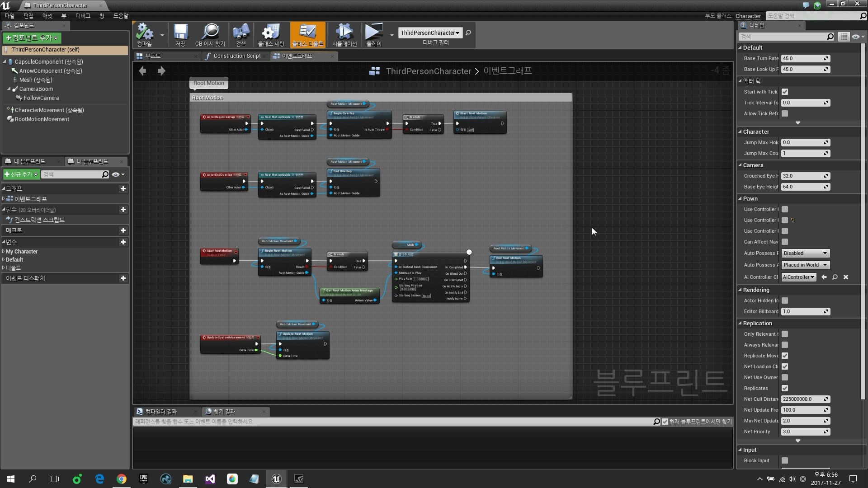Screen dimensions: 868x488
Task: Click the Simulation (시뮬레이션) icon
Action: 344,35
